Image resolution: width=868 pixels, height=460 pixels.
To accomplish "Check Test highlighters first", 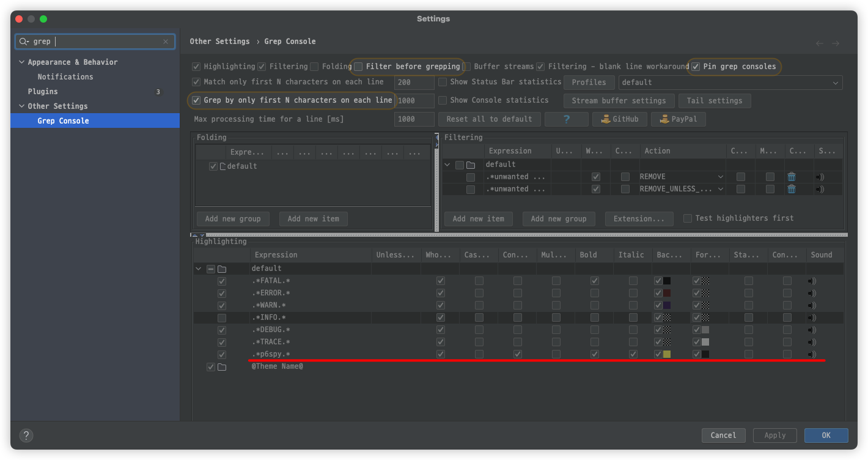I will pyautogui.click(x=688, y=218).
